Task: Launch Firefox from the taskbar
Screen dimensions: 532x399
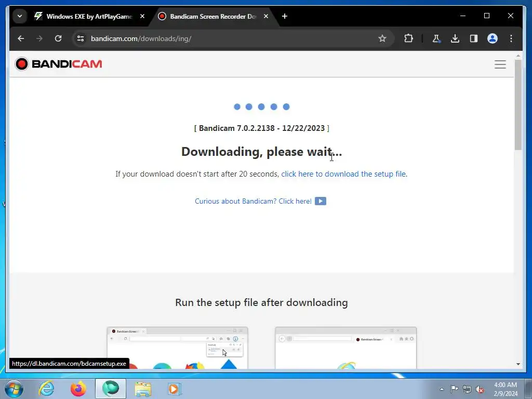Action: pyautogui.click(x=78, y=389)
